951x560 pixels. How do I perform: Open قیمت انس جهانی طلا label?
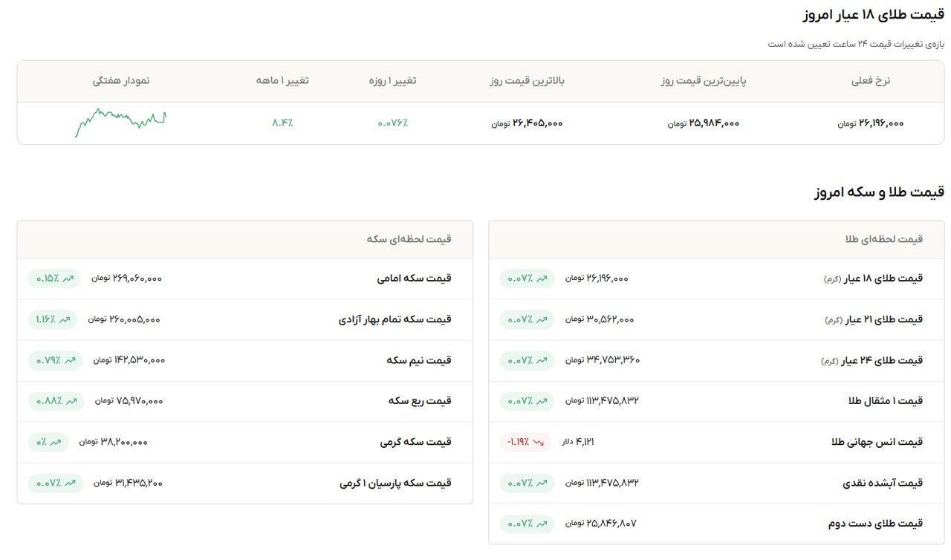[x=877, y=442]
